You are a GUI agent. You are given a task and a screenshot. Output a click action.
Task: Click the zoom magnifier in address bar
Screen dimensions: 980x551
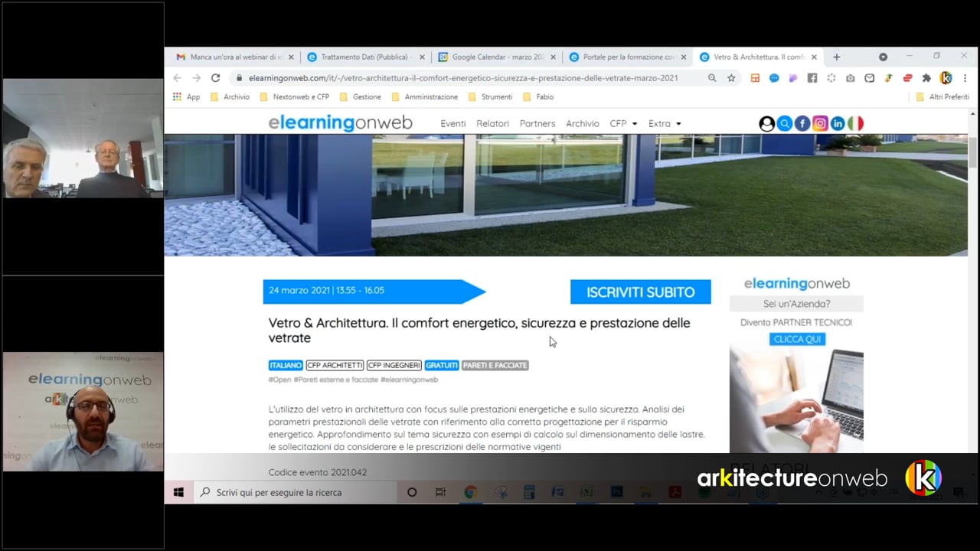pyautogui.click(x=712, y=78)
